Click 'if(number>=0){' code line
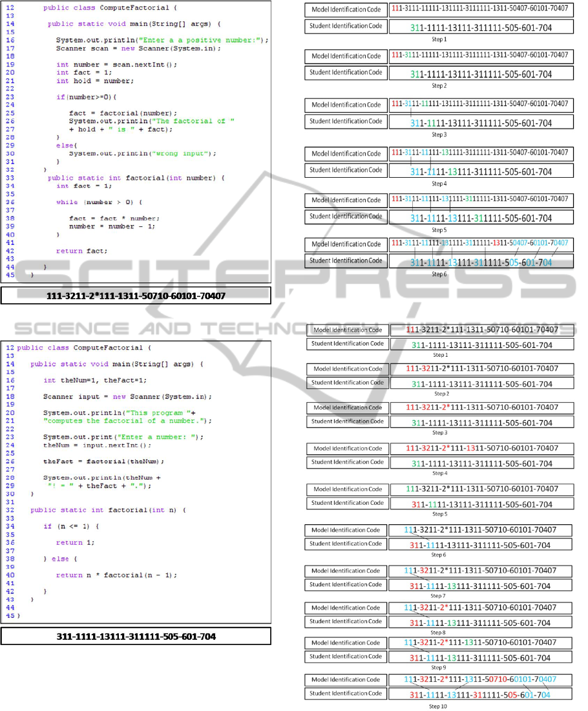This screenshot has width=588, height=711. click(87, 97)
